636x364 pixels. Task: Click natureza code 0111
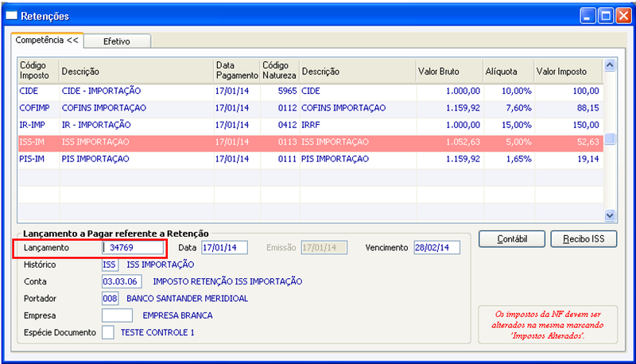(x=287, y=159)
